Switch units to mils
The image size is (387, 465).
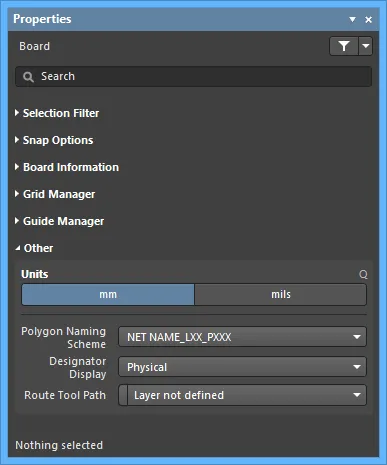coord(280,294)
